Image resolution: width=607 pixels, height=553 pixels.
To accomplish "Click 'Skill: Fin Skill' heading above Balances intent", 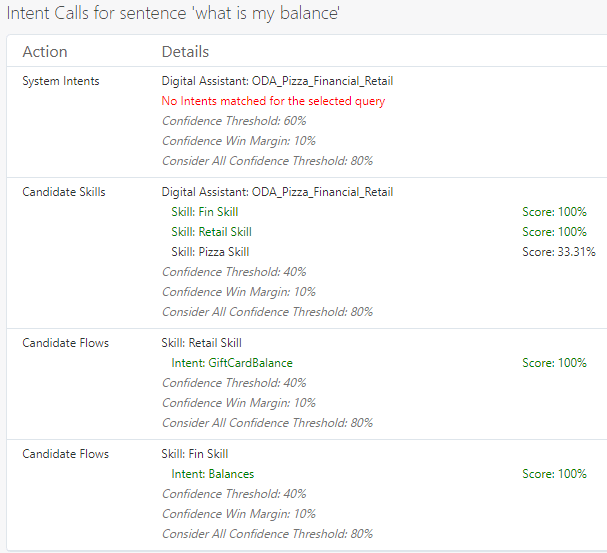I will [195, 454].
